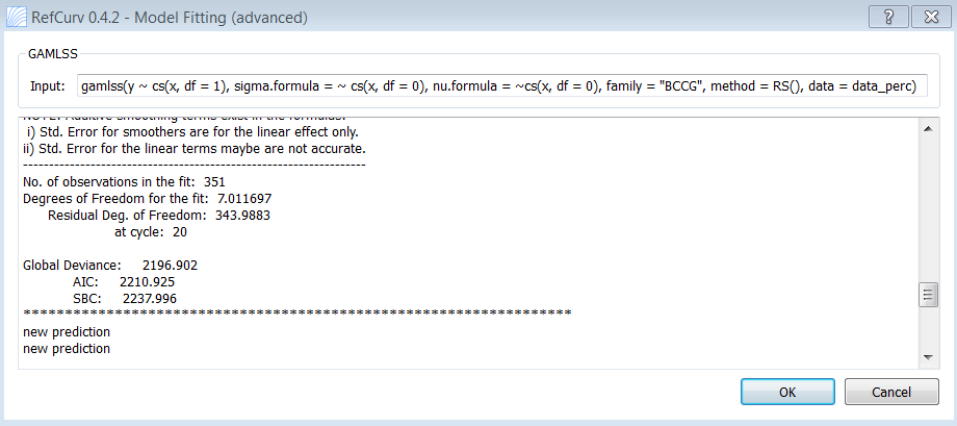Confirm the model with OK
Image resolution: width=957 pixels, height=426 pixels.
pos(787,392)
